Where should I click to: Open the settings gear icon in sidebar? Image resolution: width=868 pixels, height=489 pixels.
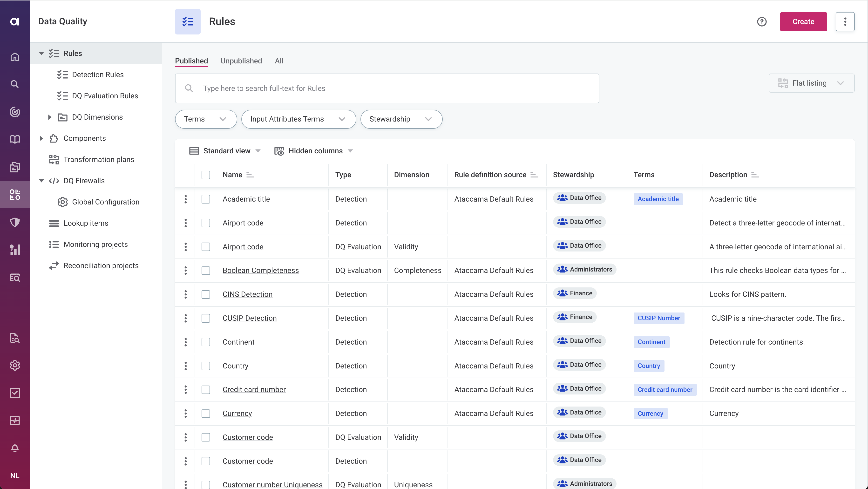[x=14, y=365]
